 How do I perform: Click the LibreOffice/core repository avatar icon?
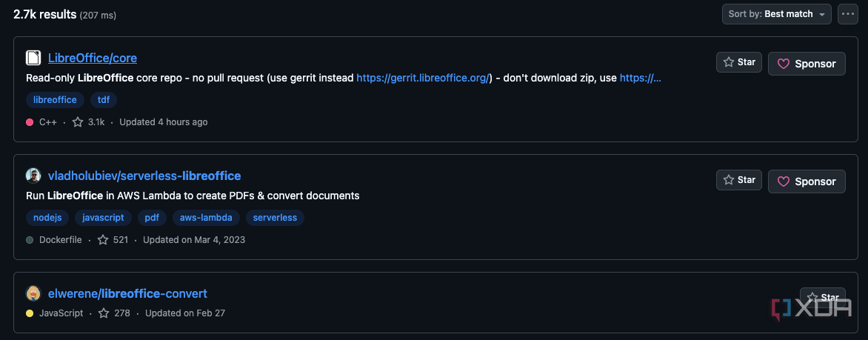[x=33, y=58]
